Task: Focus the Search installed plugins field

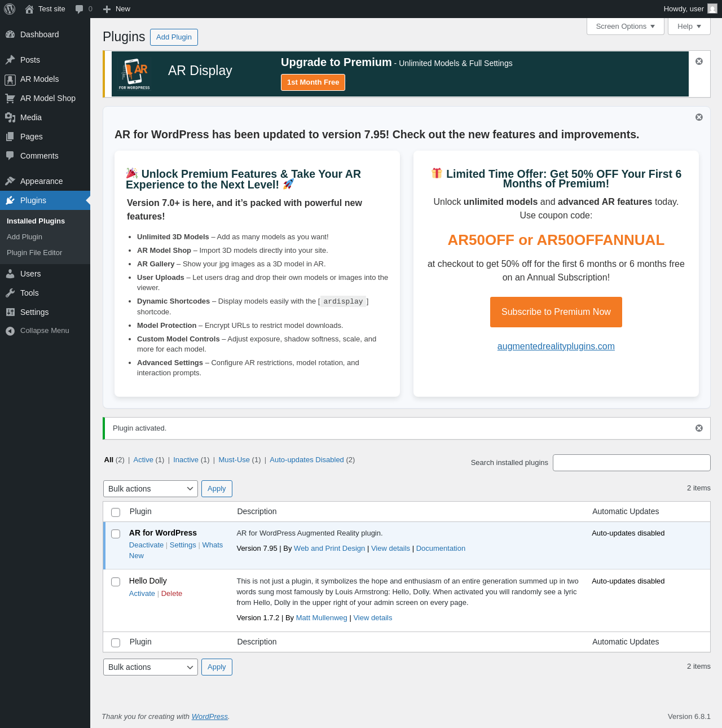Action: 632,463
